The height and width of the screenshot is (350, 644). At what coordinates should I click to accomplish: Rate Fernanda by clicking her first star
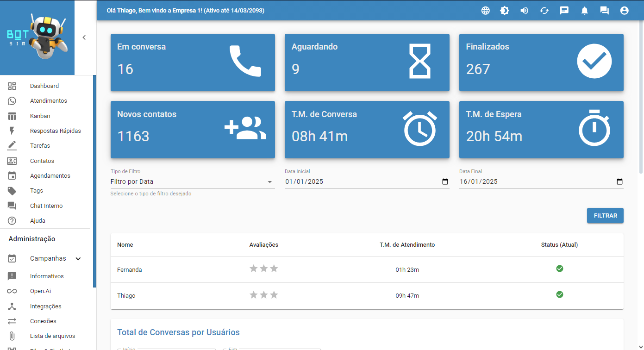tap(253, 268)
